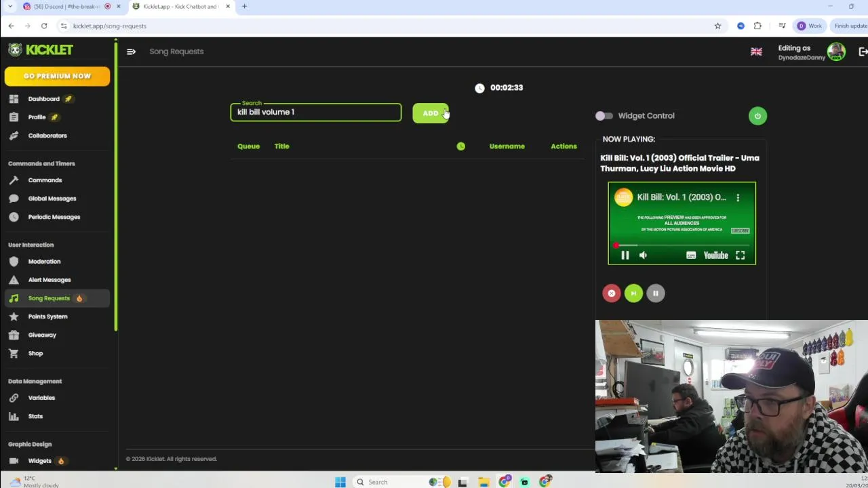Image resolution: width=868 pixels, height=488 pixels.
Task: Click the Shop cart icon
Action: coord(14,353)
